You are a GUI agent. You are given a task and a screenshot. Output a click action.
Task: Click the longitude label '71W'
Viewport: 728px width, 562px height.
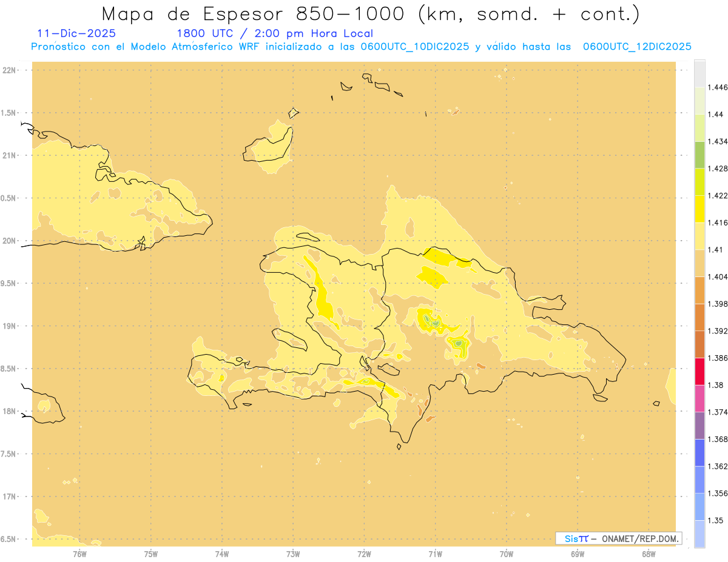[x=436, y=554]
